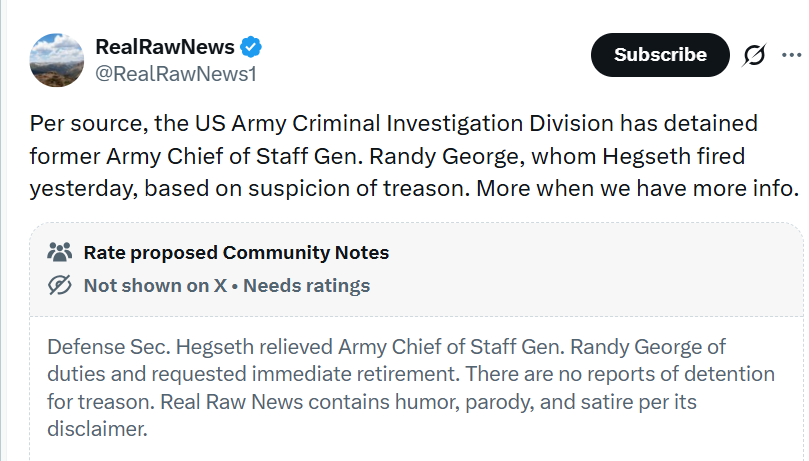
Task: Click the word 'disclaimer' in the note
Action: (x=96, y=429)
